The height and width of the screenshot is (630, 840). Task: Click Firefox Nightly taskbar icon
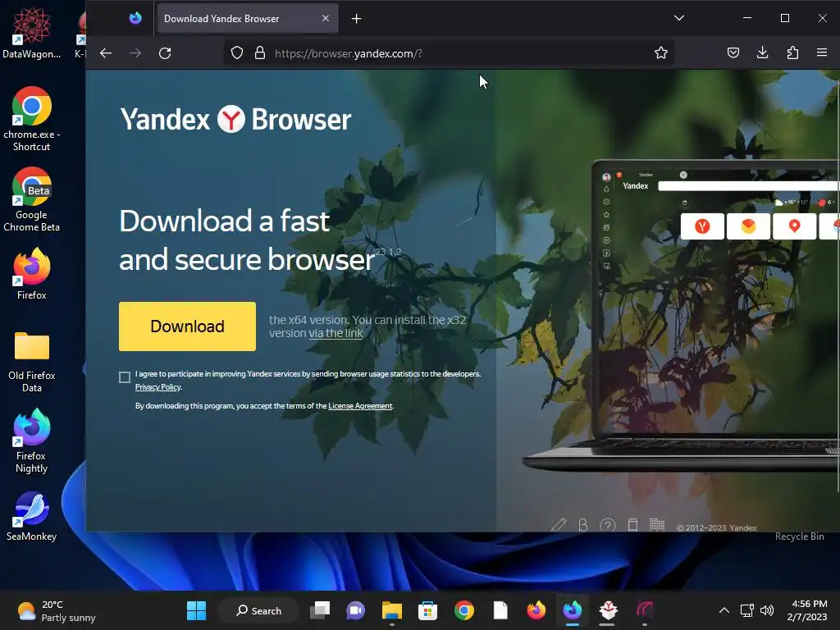pyautogui.click(x=572, y=610)
